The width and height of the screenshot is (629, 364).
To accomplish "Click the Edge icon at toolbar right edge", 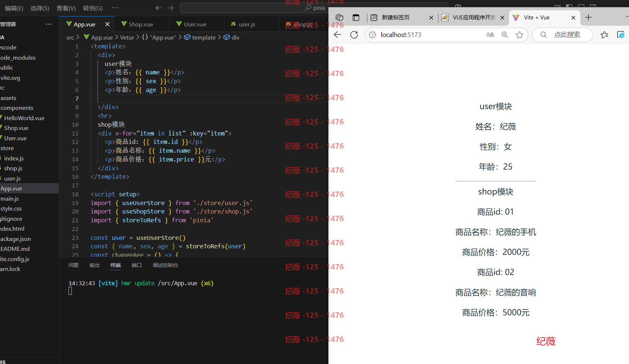I will coord(621,34).
